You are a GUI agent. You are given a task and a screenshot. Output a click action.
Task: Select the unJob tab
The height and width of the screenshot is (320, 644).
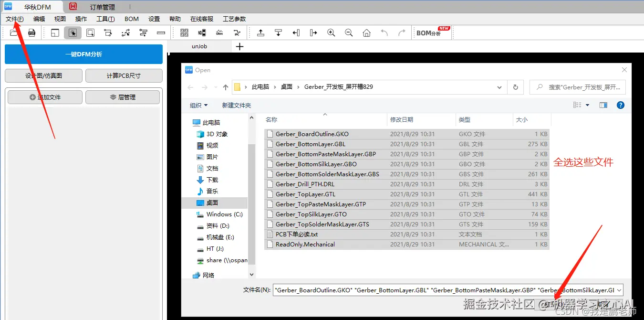199,46
